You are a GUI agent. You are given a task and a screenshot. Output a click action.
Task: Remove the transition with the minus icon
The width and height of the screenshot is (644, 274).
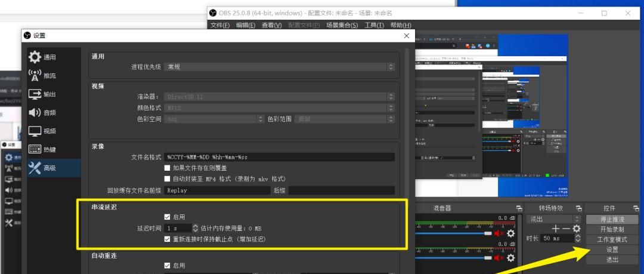click(x=566, y=229)
